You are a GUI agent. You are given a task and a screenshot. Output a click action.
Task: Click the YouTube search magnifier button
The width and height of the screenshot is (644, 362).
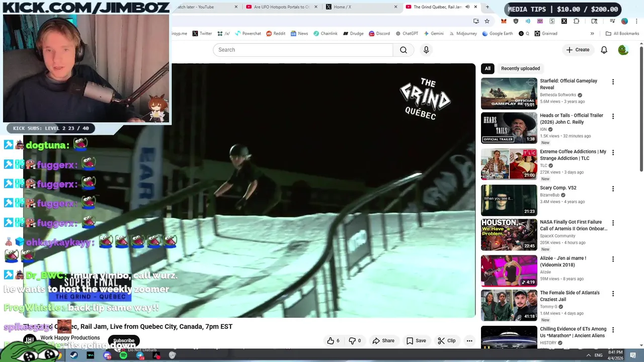[404, 50]
